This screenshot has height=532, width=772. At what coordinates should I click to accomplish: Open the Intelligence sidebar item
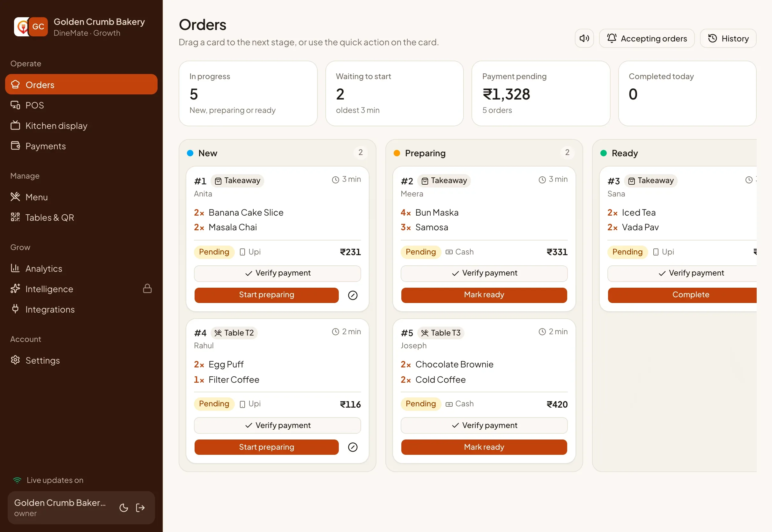pos(81,289)
